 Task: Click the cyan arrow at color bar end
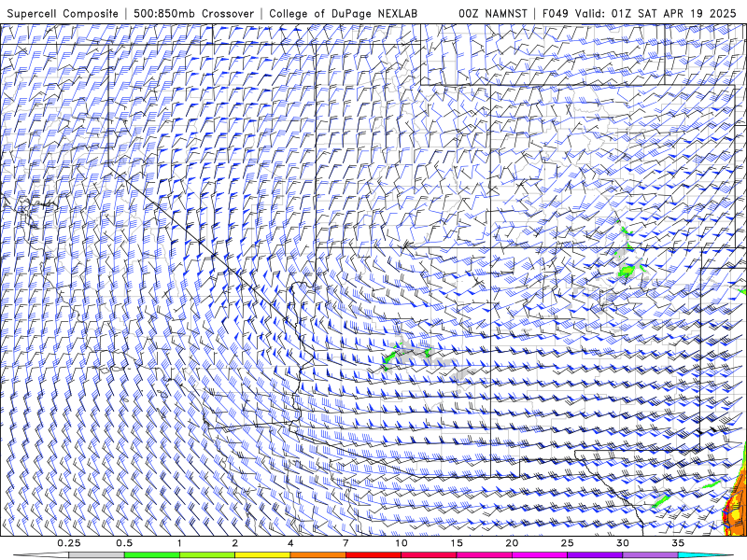tap(706, 555)
